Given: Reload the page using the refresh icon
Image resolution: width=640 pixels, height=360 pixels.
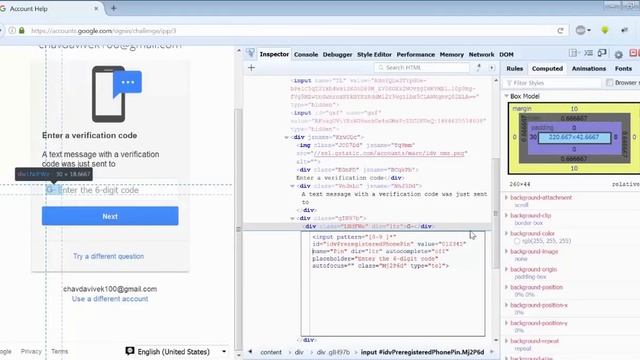Looking at the screenshot, I should 560,31.
